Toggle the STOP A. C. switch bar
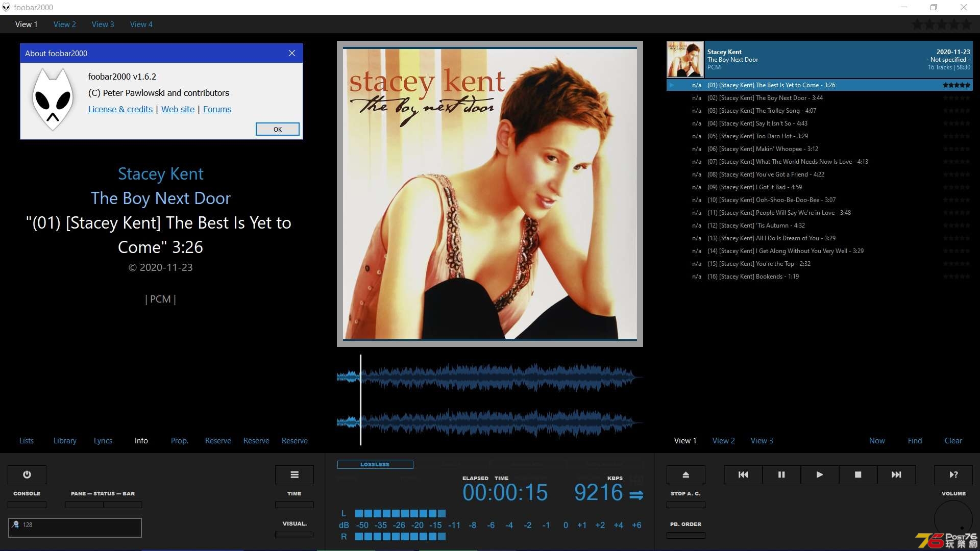Viewport: 980px width, 551px height. tap(686, 505)
